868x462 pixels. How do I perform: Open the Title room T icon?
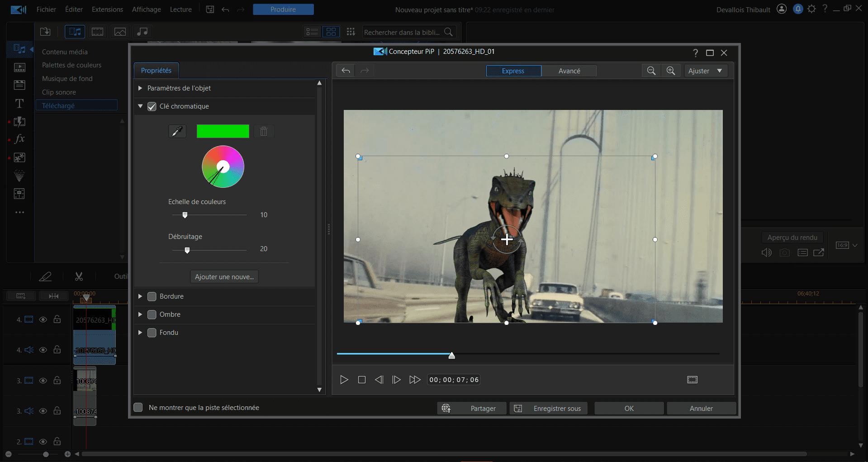[19, 104]
